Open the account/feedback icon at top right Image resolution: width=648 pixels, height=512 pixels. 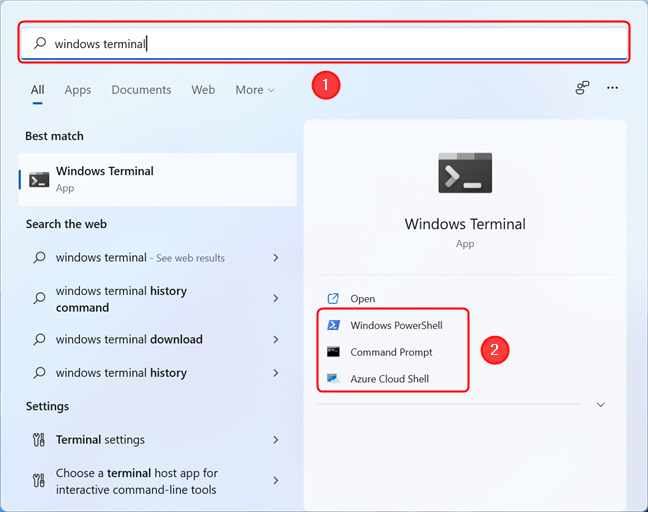tap(582, 88)
